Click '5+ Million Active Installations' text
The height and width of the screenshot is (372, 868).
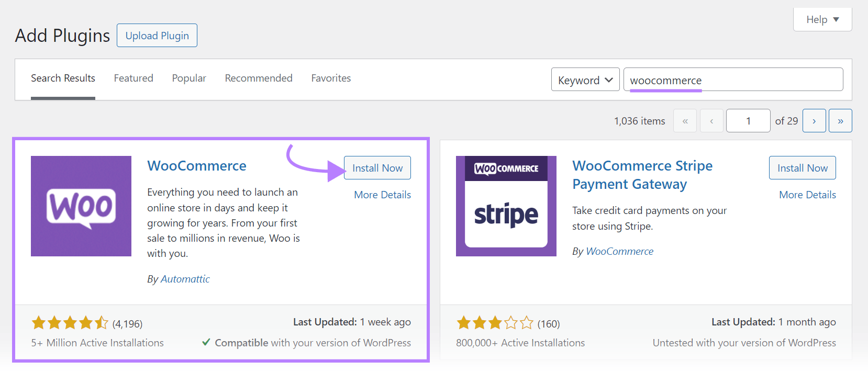pyautogui.click(x=97, y=343)
